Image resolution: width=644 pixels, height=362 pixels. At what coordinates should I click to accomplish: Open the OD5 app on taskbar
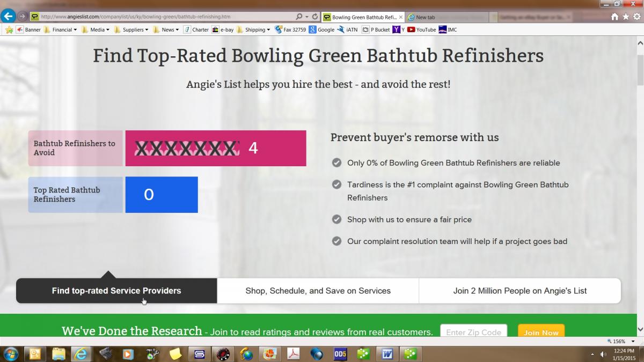(x=340, y=354)
